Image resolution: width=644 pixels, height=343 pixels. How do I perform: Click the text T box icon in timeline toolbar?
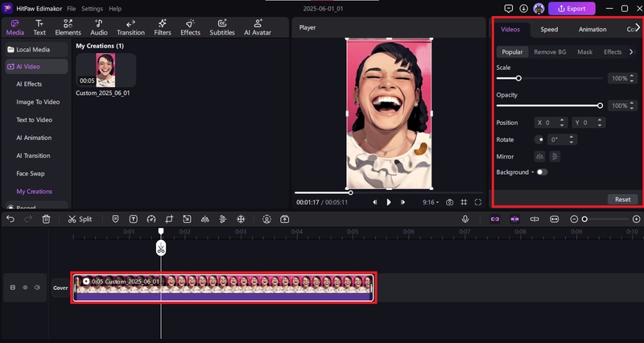click(134, 219)
